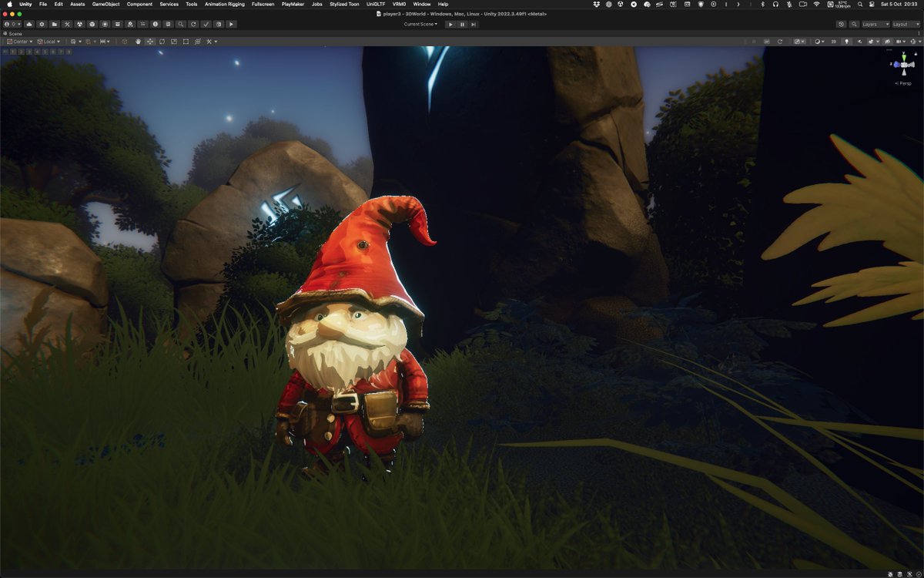Open the Edit menu

(59, 4)
